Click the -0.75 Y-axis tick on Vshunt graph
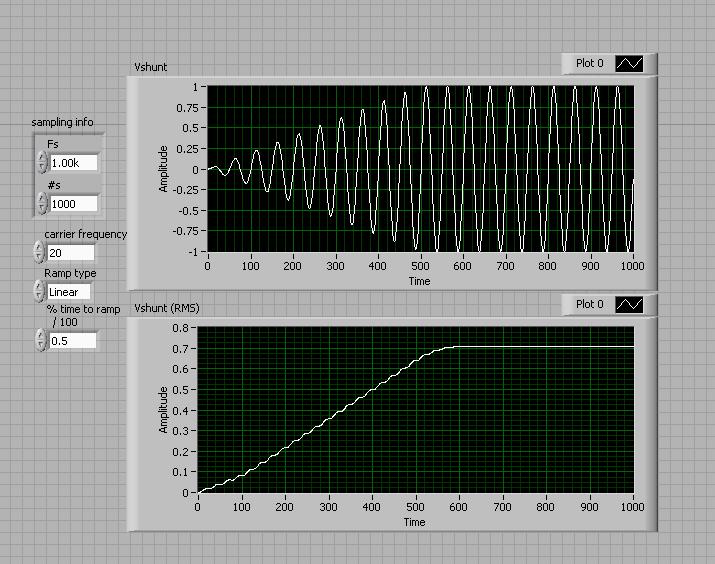The width and height of the screenshot is (715, 564). tap(185, 231)
